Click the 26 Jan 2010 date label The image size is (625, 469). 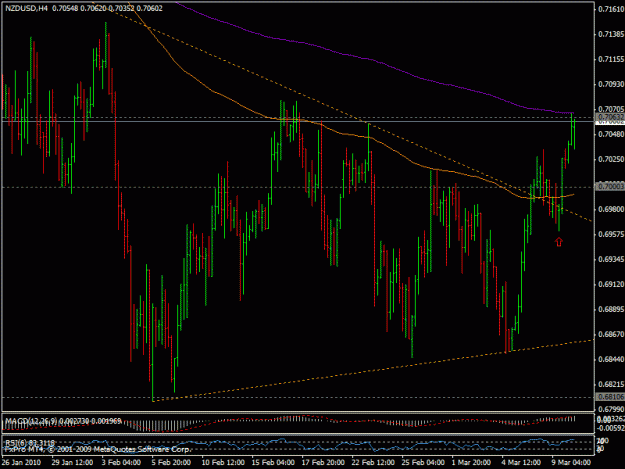[x=21, y=462]
